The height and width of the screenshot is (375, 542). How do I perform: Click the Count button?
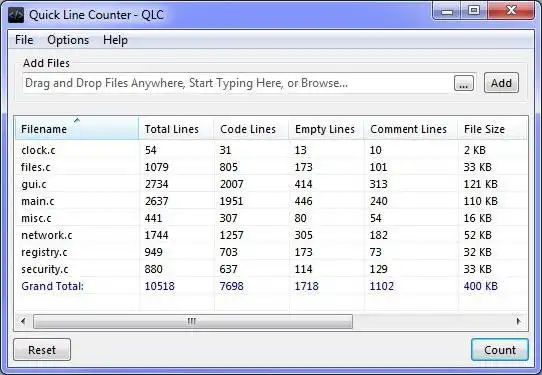click(x=500, y=350)
